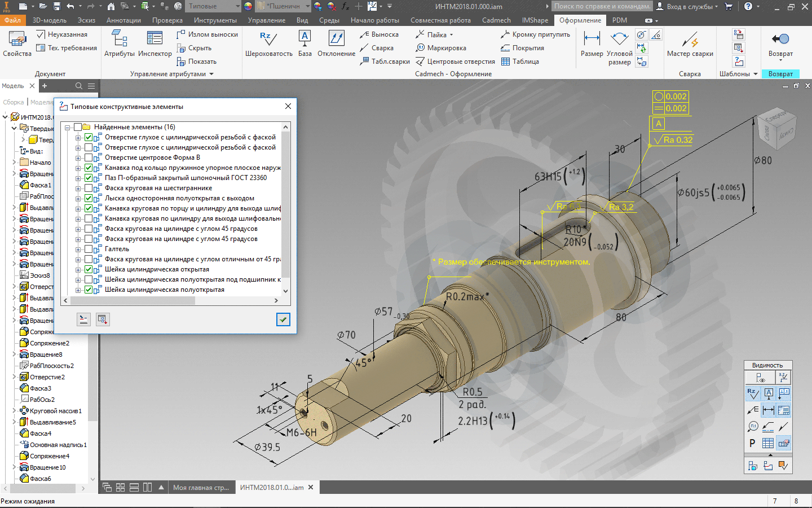Click the Центровые отверстия button
This screenshot has height=508, width=812.
[x=456, y=62]
